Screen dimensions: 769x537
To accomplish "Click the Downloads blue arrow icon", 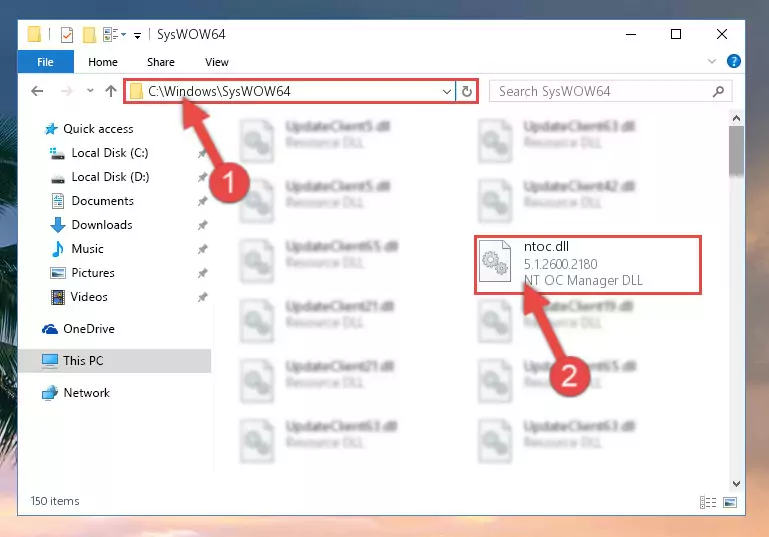I will tap(57, 225).
